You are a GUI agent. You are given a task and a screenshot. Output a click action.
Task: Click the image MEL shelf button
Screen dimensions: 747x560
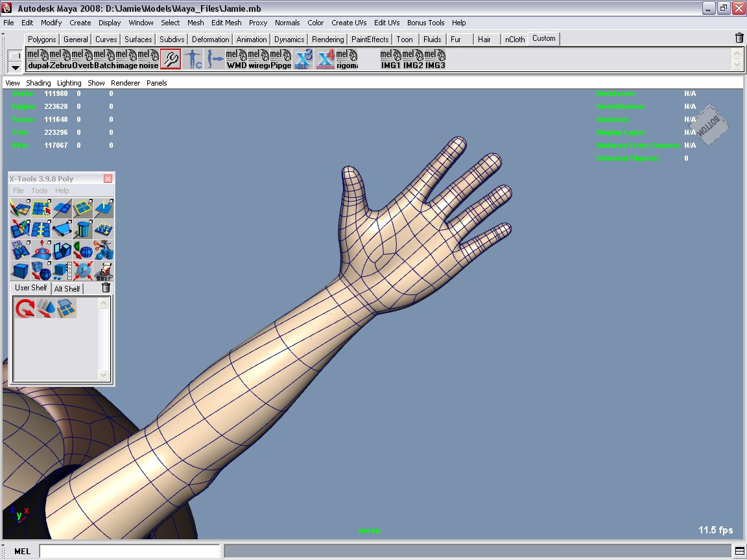[126, 59]
